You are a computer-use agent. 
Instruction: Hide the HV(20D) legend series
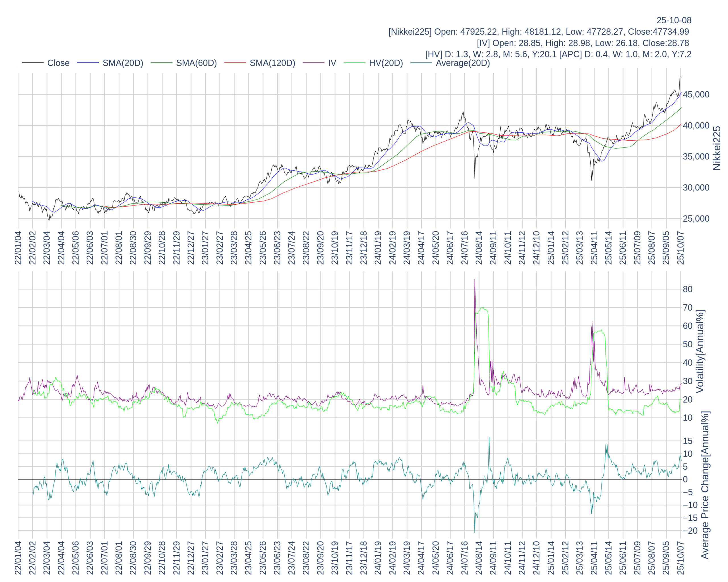386,63
